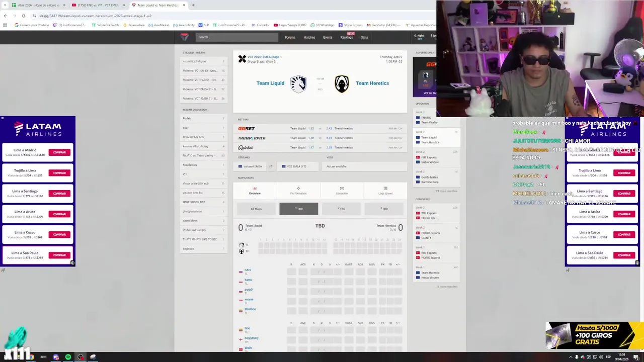
Task: Open player MiniBoo profile link
Action: pos(250,309)
